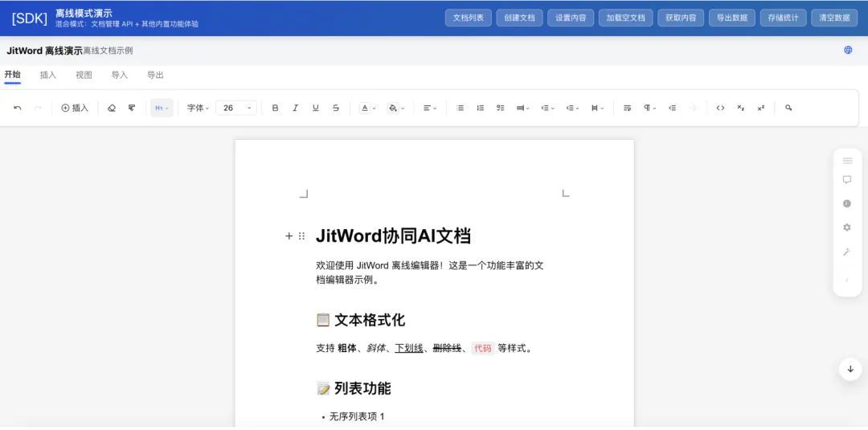Open settings gear in right sidebar
The height and width of the screenshot is (430, 868).
pos(847,227)
